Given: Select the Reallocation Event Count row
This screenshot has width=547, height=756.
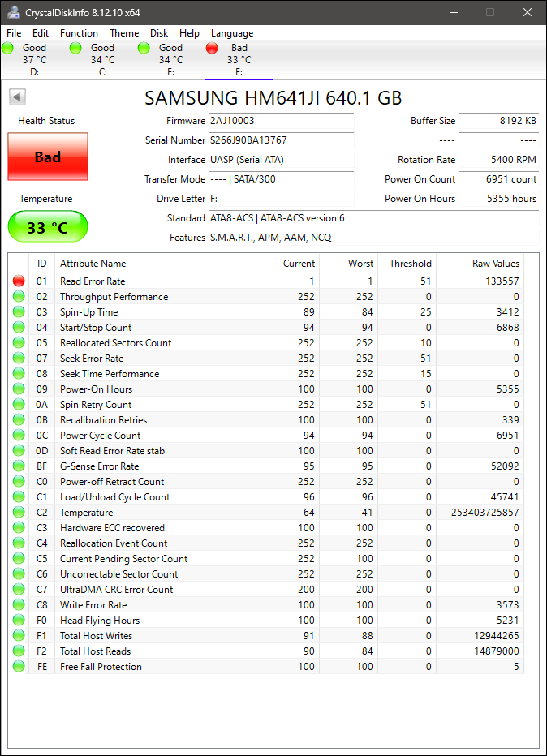Looking at the screenshot, I should click(x=266, y=543).
